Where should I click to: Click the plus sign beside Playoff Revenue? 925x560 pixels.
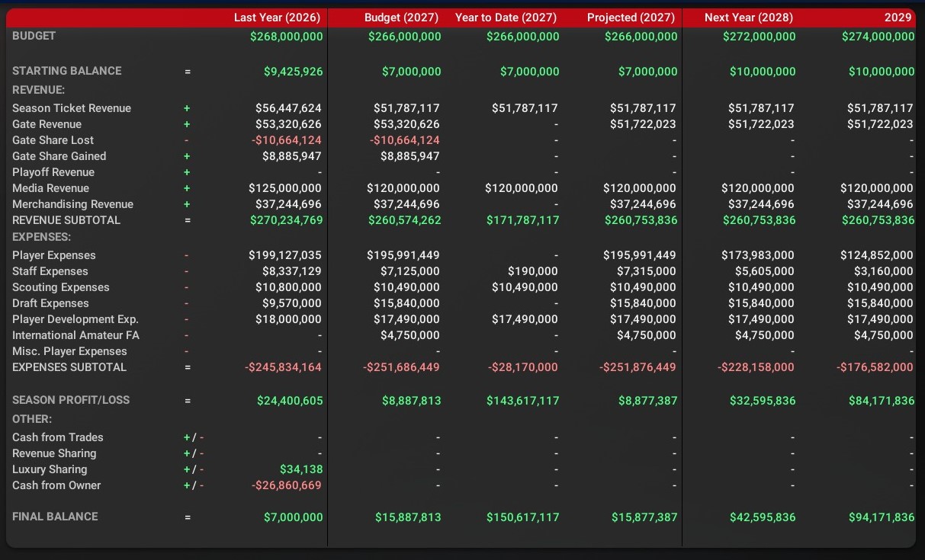pos(187,172)
